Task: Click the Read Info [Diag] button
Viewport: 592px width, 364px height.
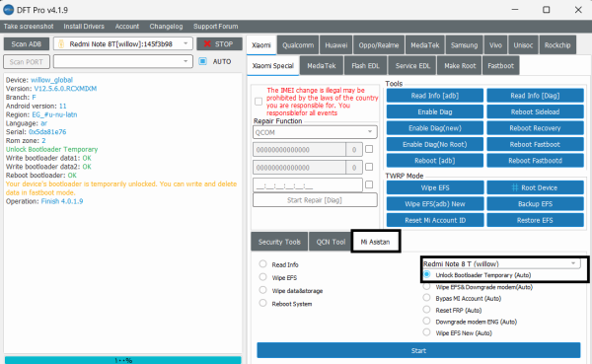Action: (535, 96)
